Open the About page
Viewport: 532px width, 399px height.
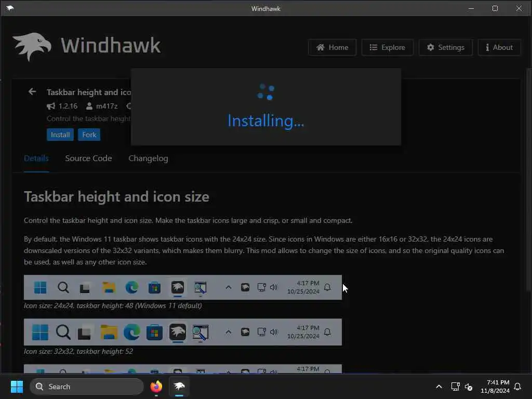(499, 47)
